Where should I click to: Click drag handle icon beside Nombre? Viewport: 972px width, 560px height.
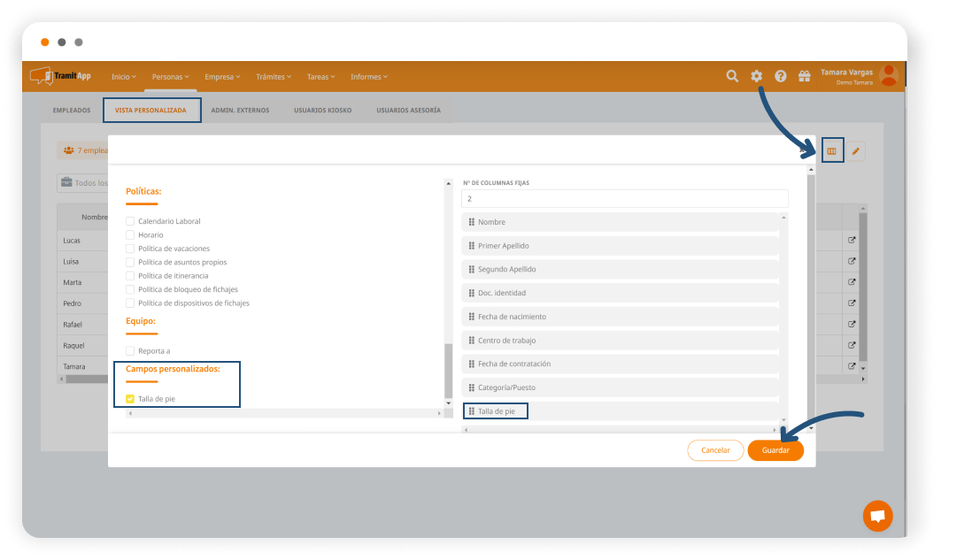tap(472, 222)
